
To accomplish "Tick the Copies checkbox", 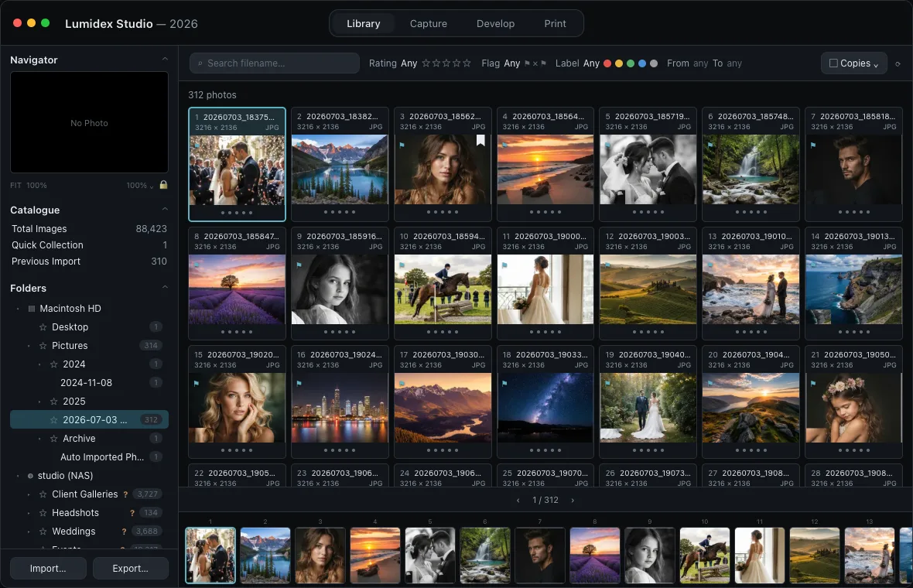I will point(833,63).
